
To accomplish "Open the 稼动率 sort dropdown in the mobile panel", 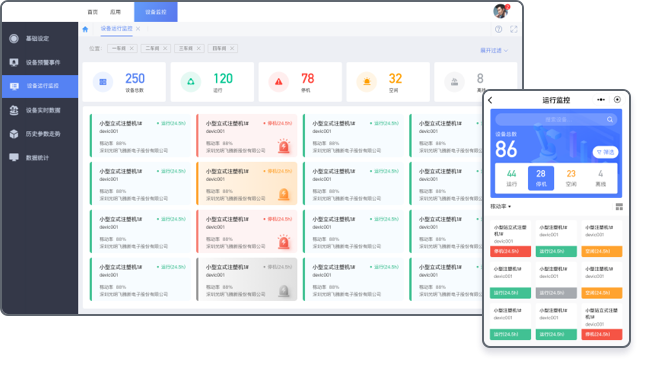I will [500, 206].
